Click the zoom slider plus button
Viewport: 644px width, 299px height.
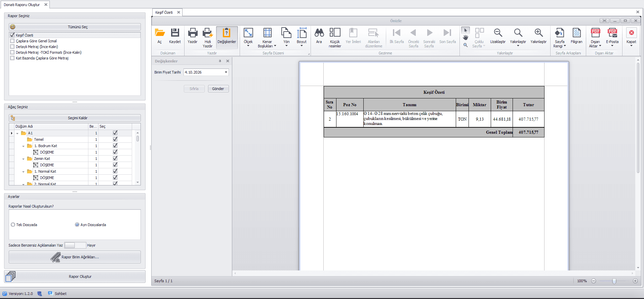click(635, 281)
